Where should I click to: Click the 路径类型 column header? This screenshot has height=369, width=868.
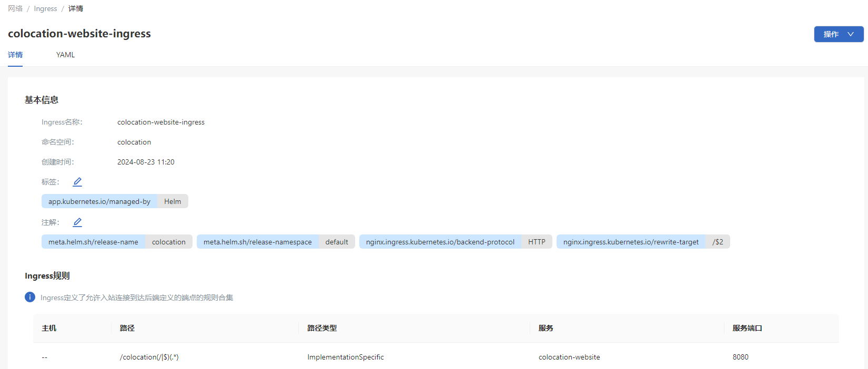pyautogui.click(x=322, y=328)
